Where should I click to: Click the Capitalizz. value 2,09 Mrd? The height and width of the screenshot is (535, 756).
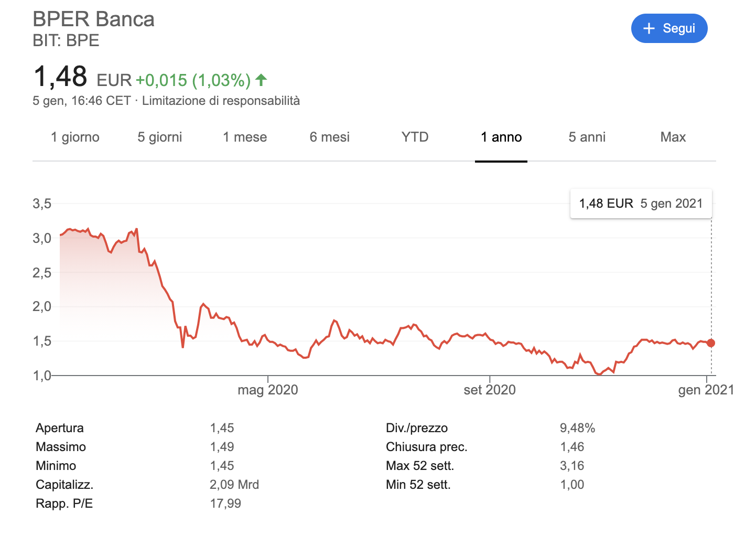tap(234, 485)
